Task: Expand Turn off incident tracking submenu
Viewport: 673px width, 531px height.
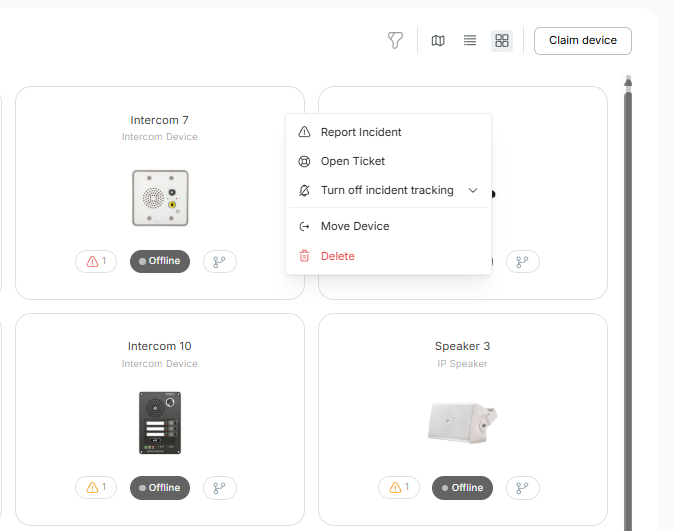Action: (x=388, y=190)
